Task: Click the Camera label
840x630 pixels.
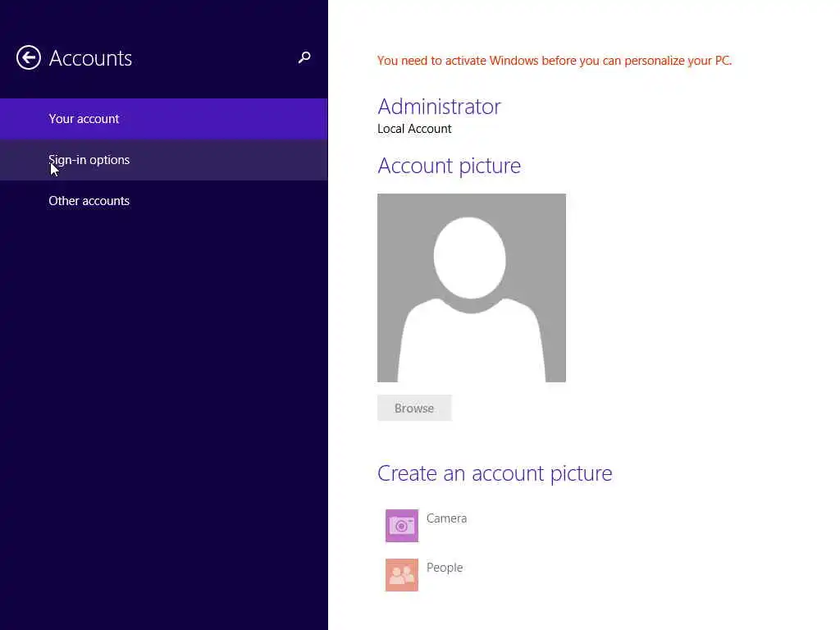Action: (x=446, y=518)
